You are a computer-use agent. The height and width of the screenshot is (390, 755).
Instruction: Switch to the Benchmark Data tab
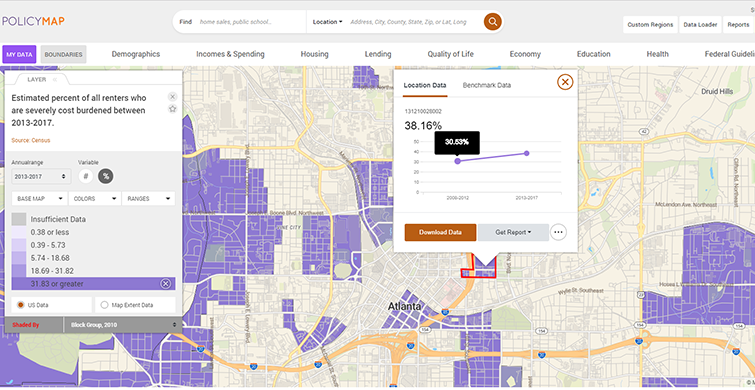pyautogui.click(x=487, y=85)
